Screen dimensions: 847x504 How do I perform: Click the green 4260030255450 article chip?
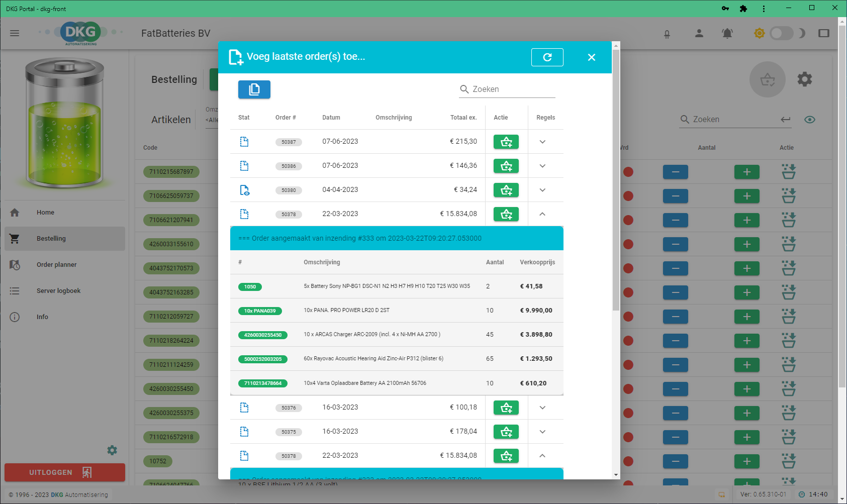pos(262,335)
